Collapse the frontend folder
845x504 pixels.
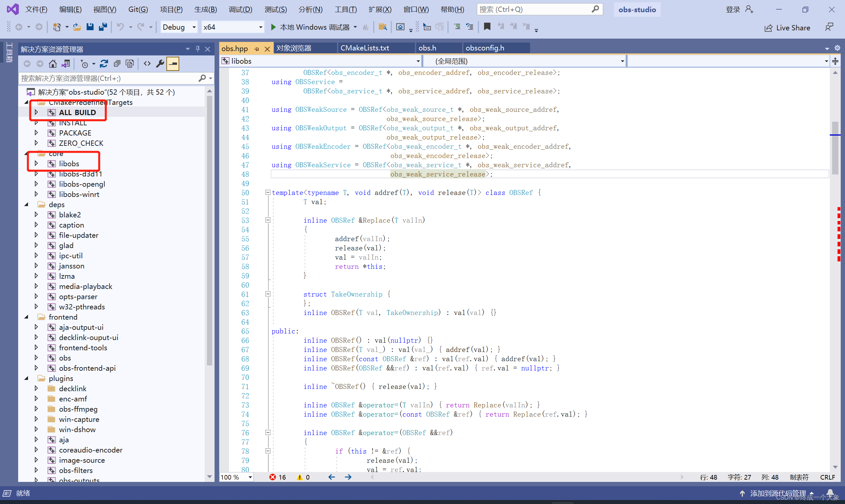pos(26,317)
